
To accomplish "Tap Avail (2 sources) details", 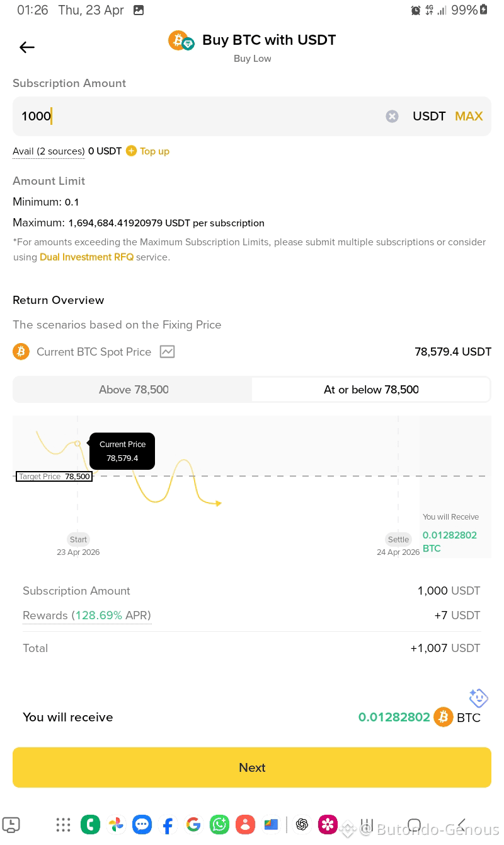I will pyautogui.click(x=49, y=151).
